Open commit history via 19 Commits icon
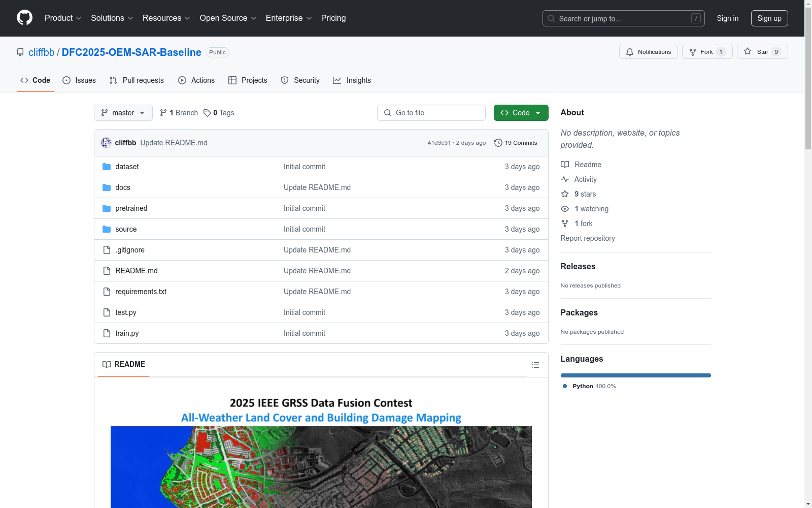812x508 pixels. point(498,143)
